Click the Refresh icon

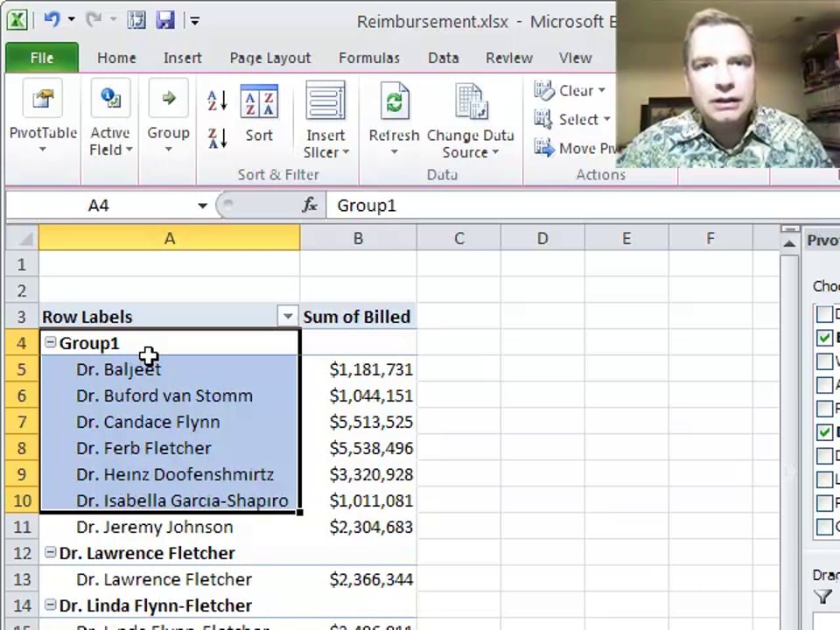[x=395, y=100]
